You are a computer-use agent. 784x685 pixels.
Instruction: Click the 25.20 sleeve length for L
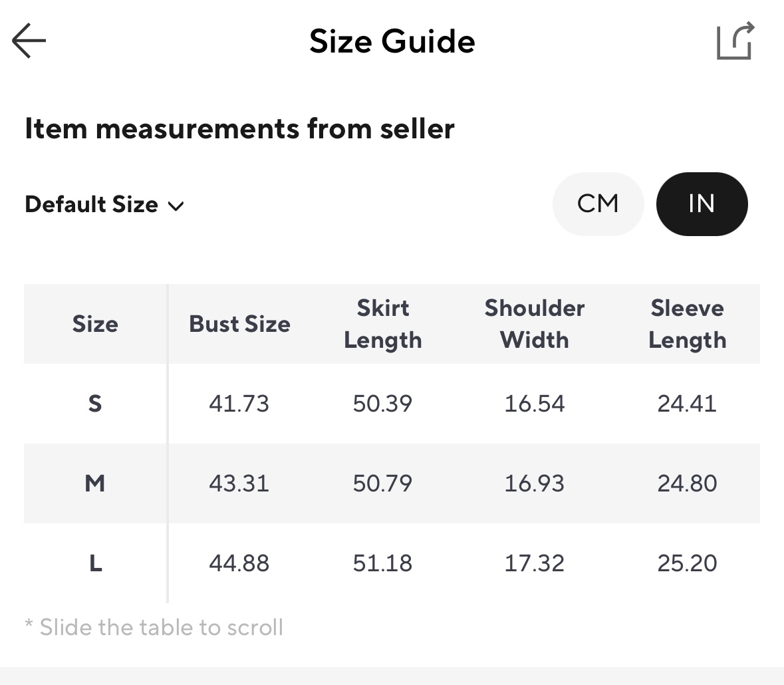[687, 563]
